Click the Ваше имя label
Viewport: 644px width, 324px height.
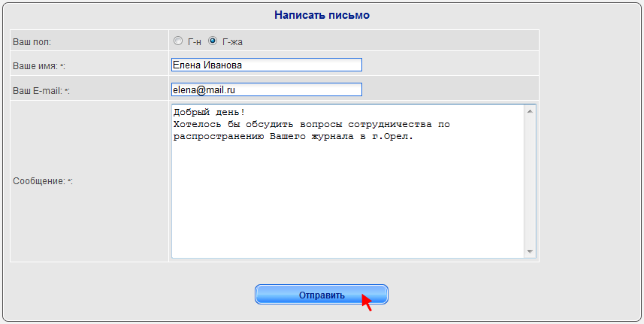coord(39,66)
